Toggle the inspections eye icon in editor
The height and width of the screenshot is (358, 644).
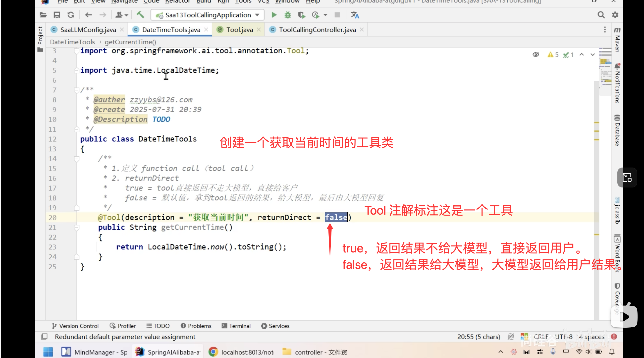[536, 55]
